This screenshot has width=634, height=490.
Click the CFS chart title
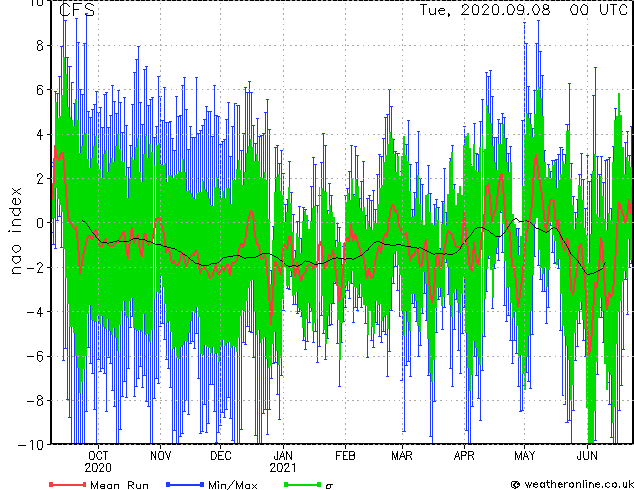(x=77, y=10)
